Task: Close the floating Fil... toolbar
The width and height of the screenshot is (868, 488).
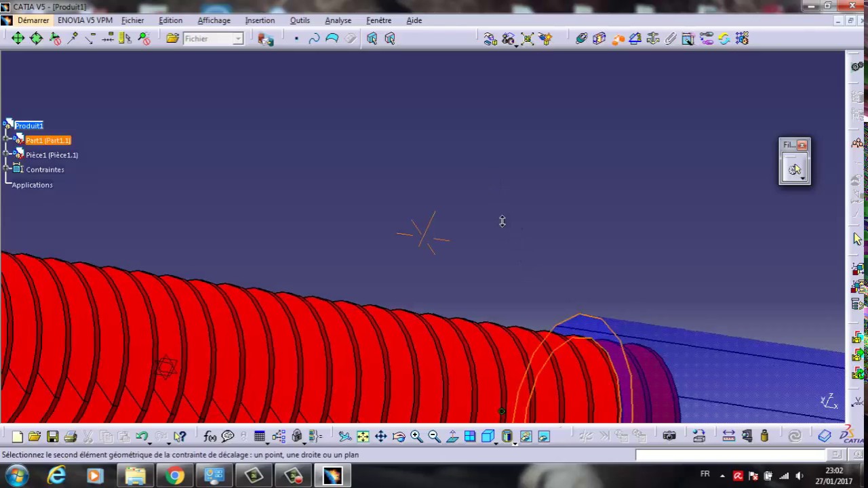Action: pyautogui.click(x=802, y=145)
